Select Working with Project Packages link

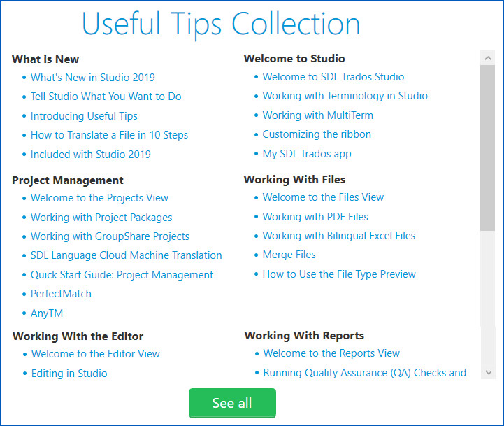pos(101,218)
